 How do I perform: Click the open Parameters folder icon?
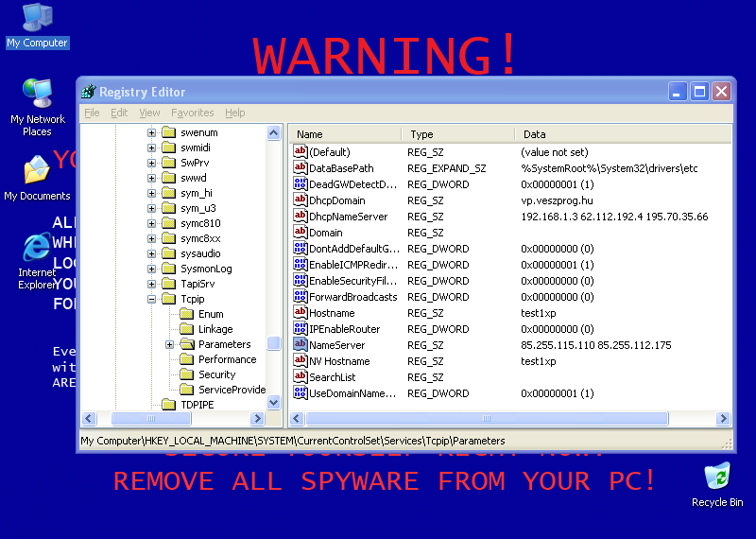(x=186, y=344)
